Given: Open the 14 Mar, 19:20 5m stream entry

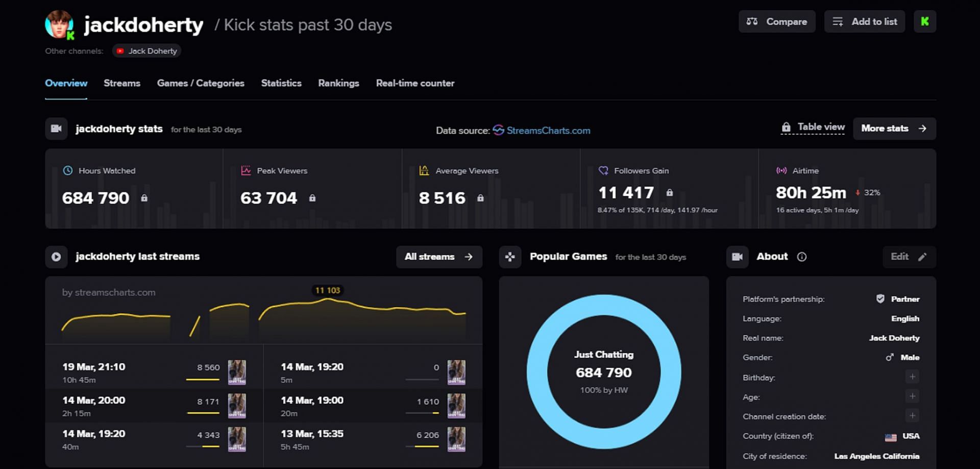Looking at the screenshot, I should [x=373, y=373].
